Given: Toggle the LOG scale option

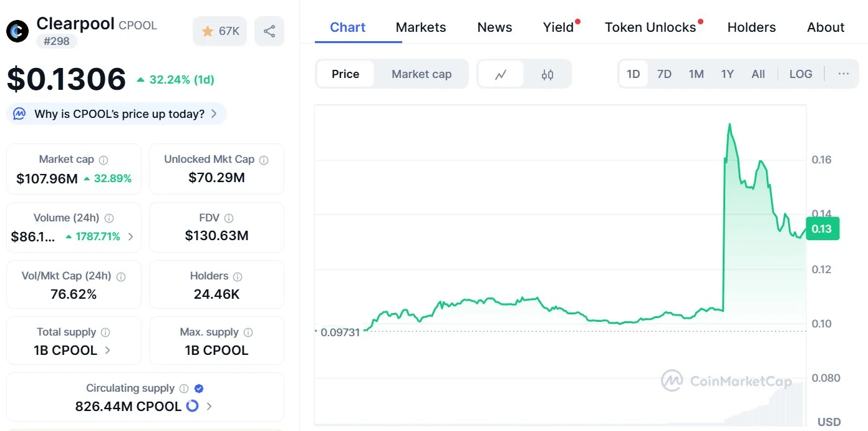Looking at the screenshot, I should click(801, 74).
